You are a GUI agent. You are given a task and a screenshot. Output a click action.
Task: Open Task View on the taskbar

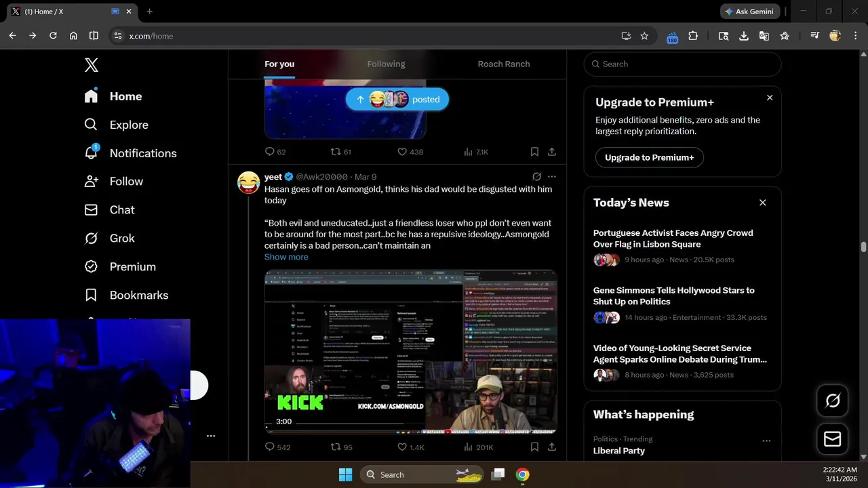(x=498, y=474)
